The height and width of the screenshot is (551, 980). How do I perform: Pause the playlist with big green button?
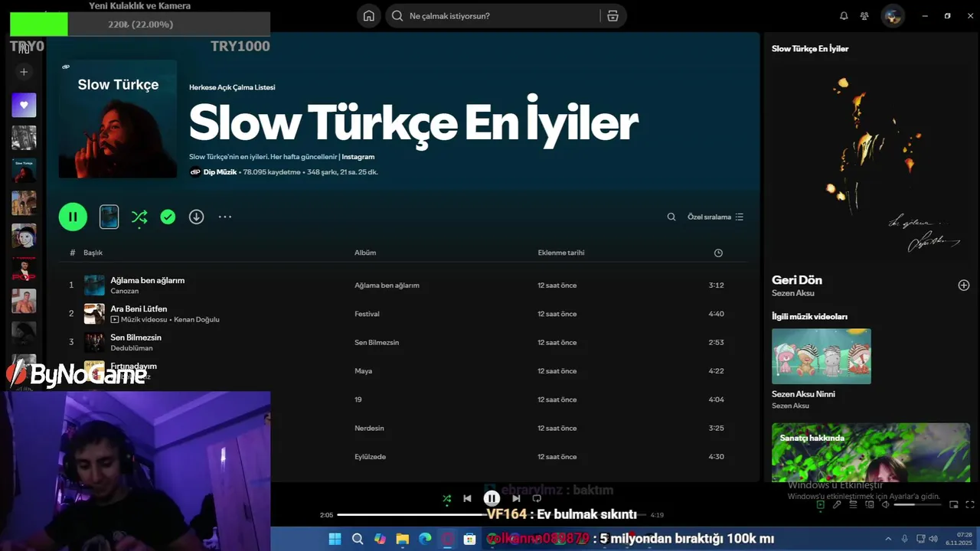coord(73,217)
